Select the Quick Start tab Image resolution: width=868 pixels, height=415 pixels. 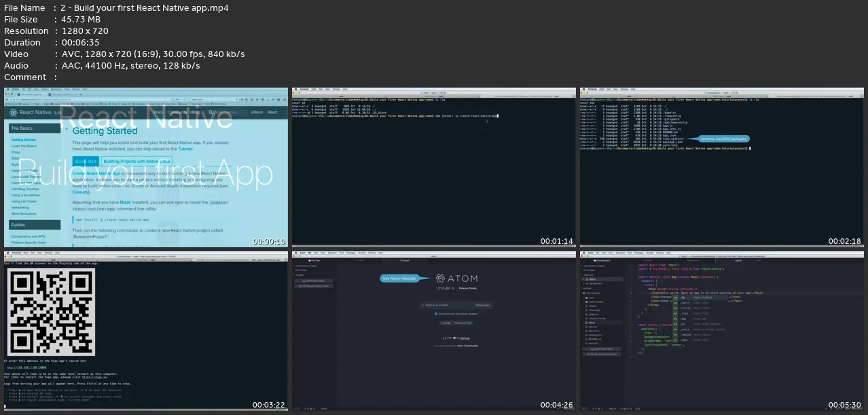pos(86,162)
